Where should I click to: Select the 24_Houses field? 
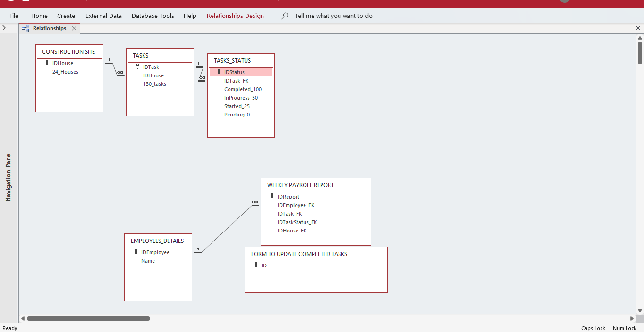[x=65, y=72]
